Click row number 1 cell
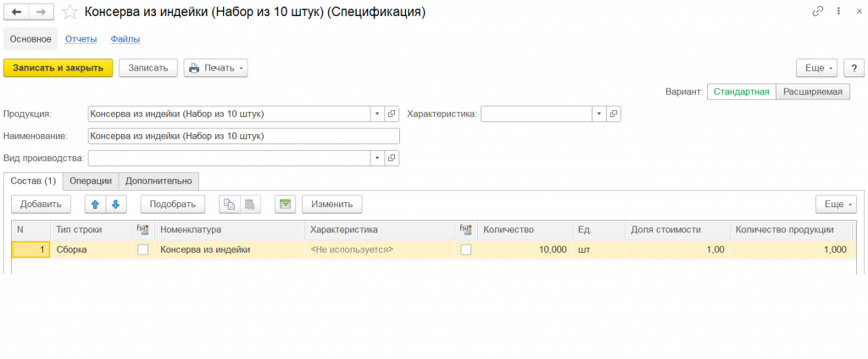Image resolution: width=868 pixels, height=359 pixels. 31,250
